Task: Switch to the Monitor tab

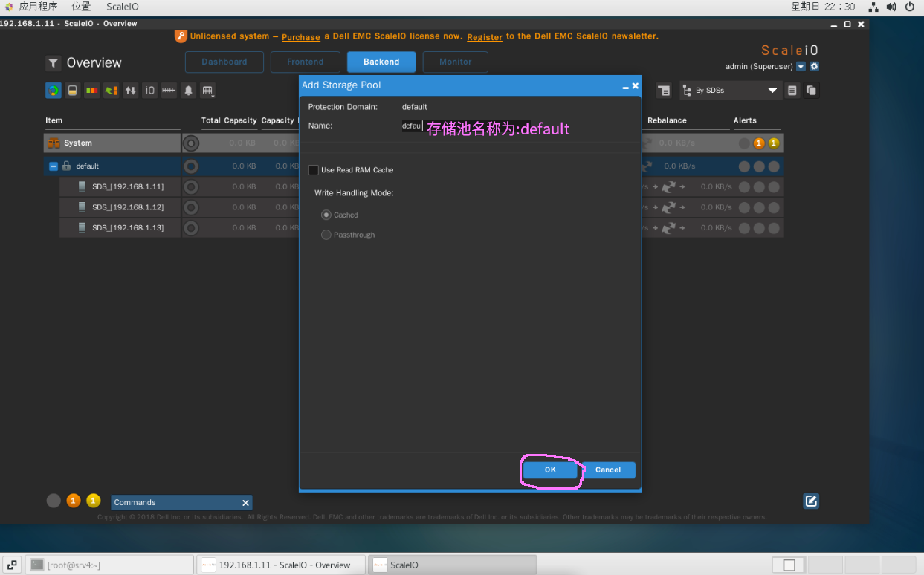Action: point(456,62)
